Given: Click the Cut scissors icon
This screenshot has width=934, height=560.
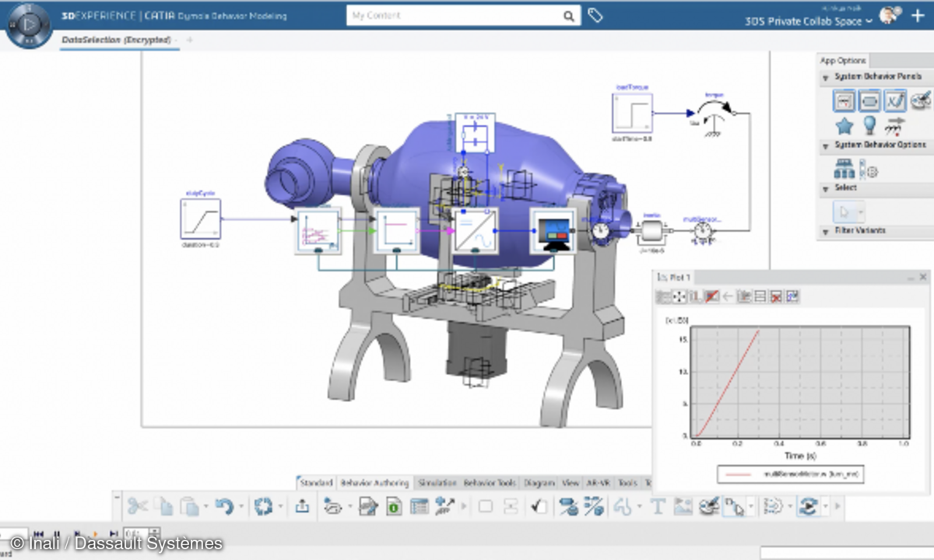Looking at the screenshot, I should [x=138, y=506].
